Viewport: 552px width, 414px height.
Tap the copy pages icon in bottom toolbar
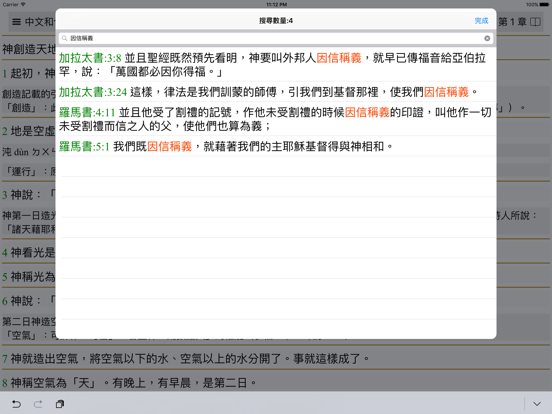coord(60,404)
